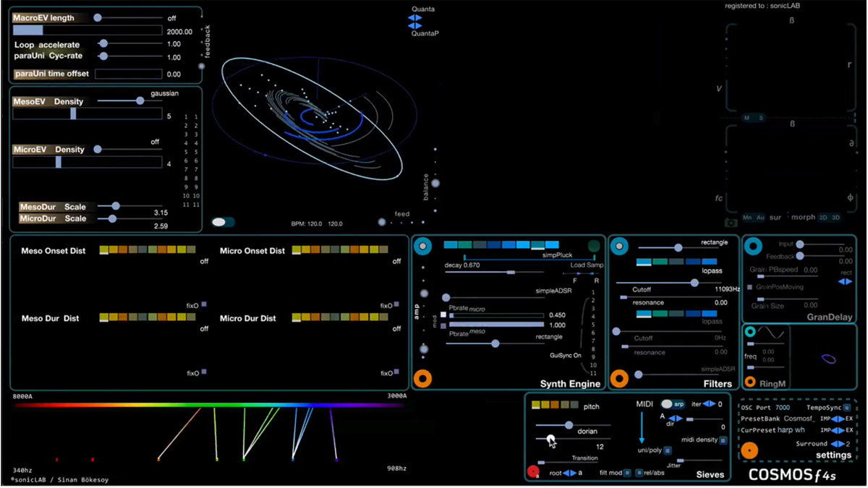The height and width of the screenshot is (488, 868).
Task: Change root note with the blue arrows
Action: (x=569, y=473)
